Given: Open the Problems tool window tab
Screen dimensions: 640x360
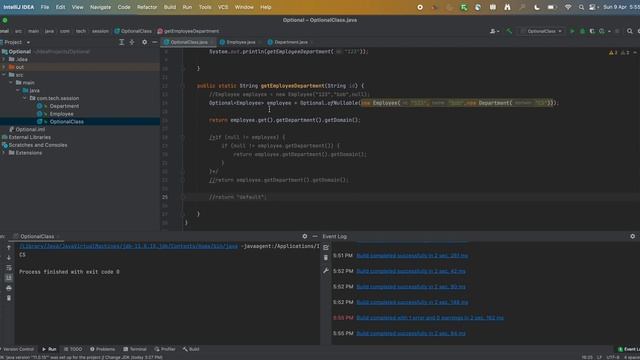Looking at the screenshot, I should pos(102,349).
